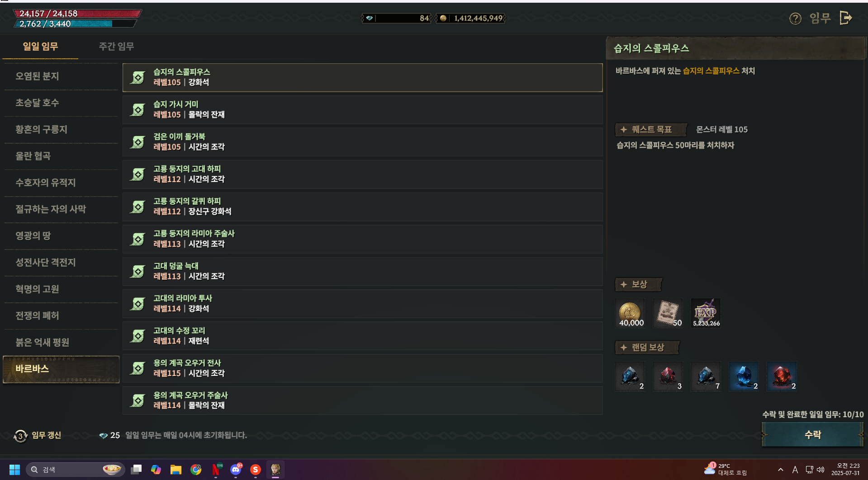868x480 pixels.
Task: Click the red health bar
Action: click(77, 14)
